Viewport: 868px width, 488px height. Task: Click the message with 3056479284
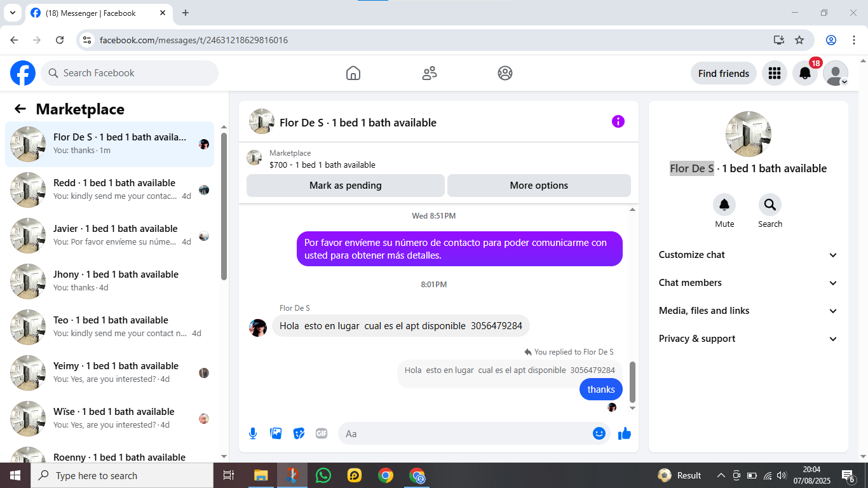coord(400,326)
